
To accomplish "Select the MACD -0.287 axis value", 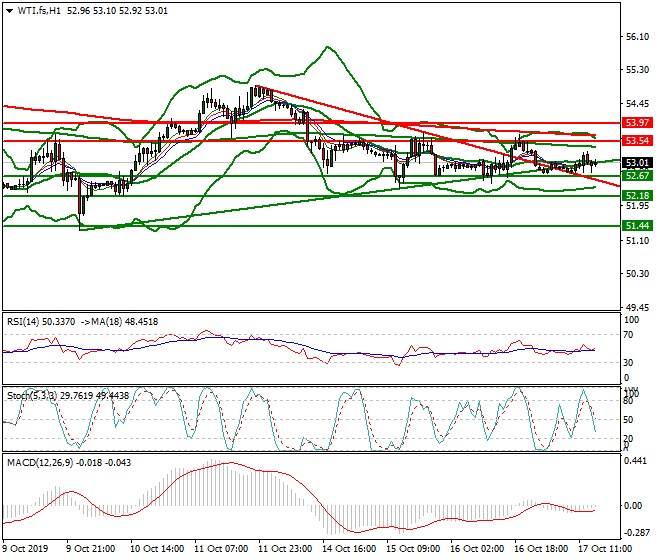I will click(636, 533).
